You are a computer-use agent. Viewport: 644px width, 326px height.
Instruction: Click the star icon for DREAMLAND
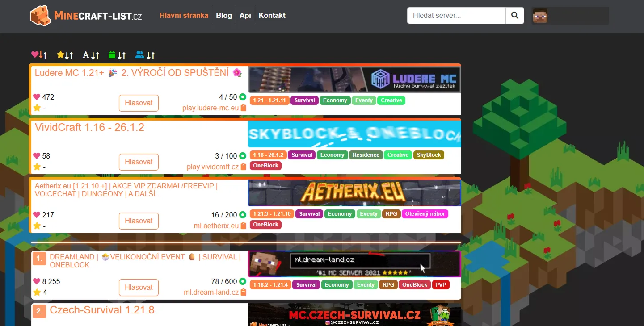pos(37,292)
